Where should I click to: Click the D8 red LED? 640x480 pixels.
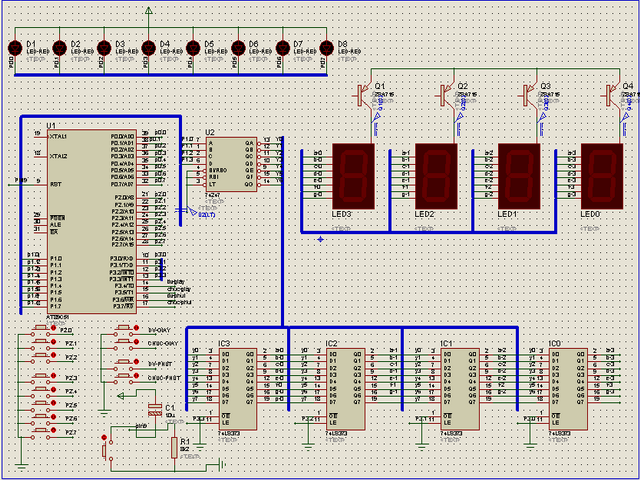point(329,47)
